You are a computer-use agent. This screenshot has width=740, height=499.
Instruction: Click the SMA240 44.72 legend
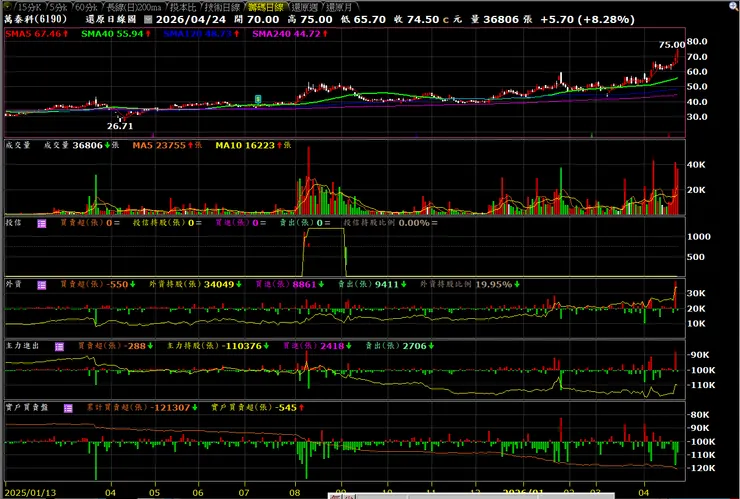coord(290,34)
